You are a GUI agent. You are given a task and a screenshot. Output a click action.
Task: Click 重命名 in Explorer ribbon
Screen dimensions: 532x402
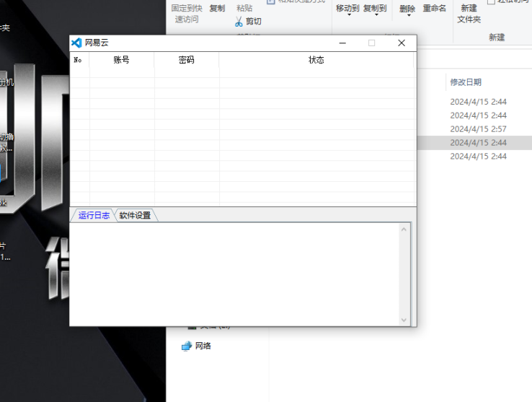pos(435,8)
